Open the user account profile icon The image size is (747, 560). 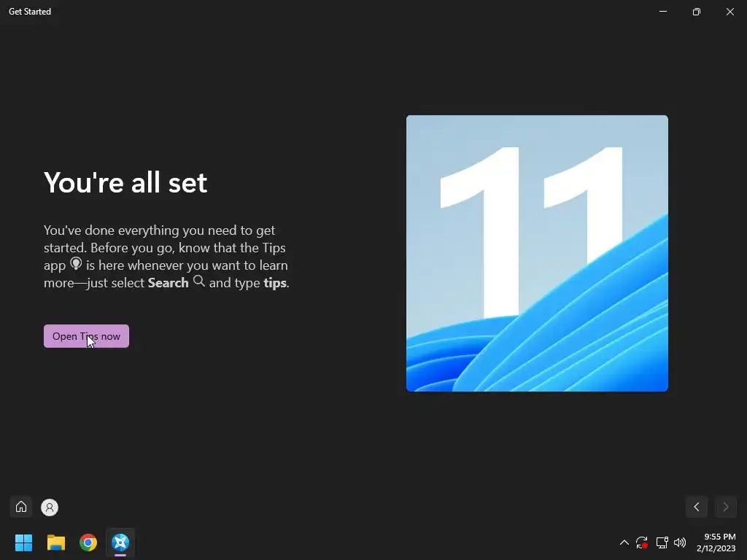50,507
